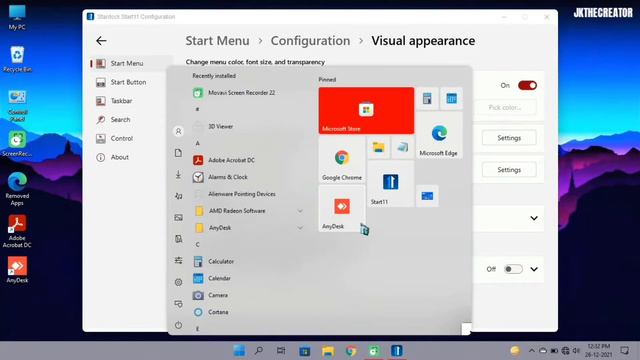Open Google Chrome from the taskbar
This screenshot has height=360, width=640.
click(351, 351)
